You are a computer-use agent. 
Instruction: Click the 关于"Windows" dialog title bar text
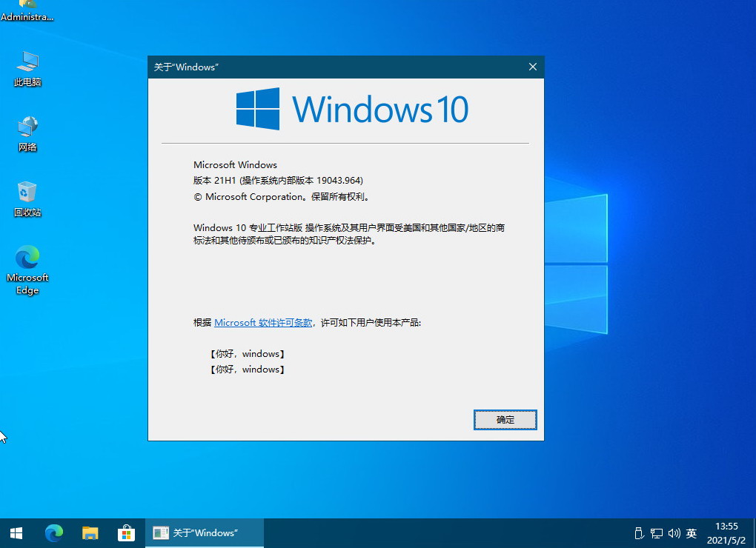(x=186, y=67)
